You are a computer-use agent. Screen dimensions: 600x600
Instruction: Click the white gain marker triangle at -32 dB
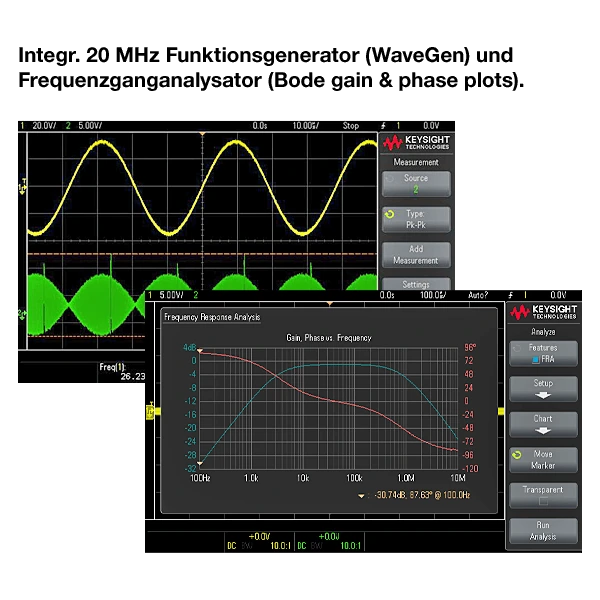point(200,463)
